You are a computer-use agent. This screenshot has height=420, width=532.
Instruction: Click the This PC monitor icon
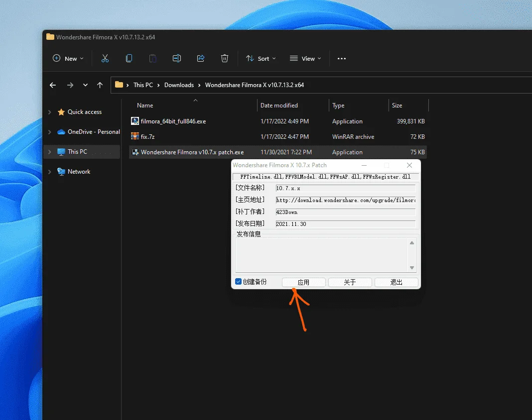pyautogui.click(x=61, y=151)
